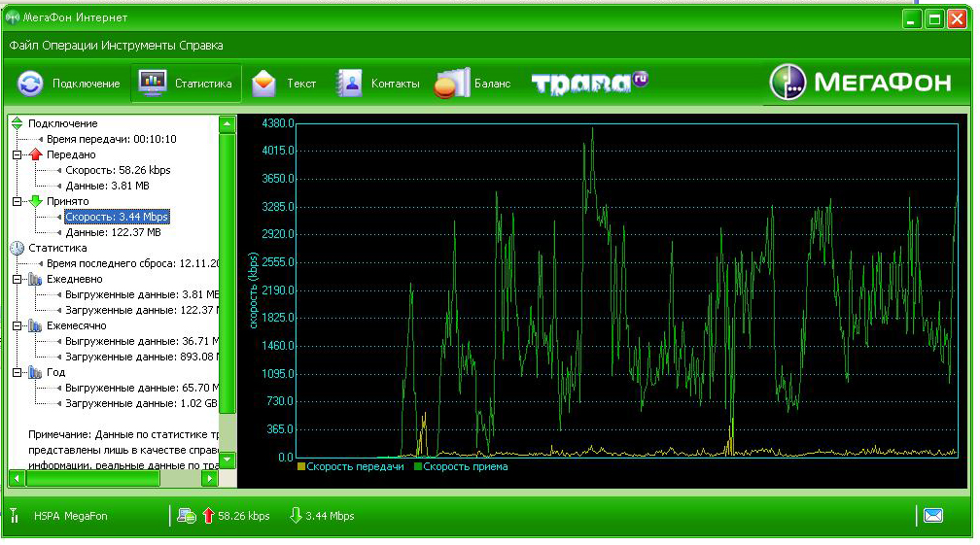This screenshot has width=980, height=545.
Task: Select the Скорость: 58.26 kbps row
Action: 118,170
